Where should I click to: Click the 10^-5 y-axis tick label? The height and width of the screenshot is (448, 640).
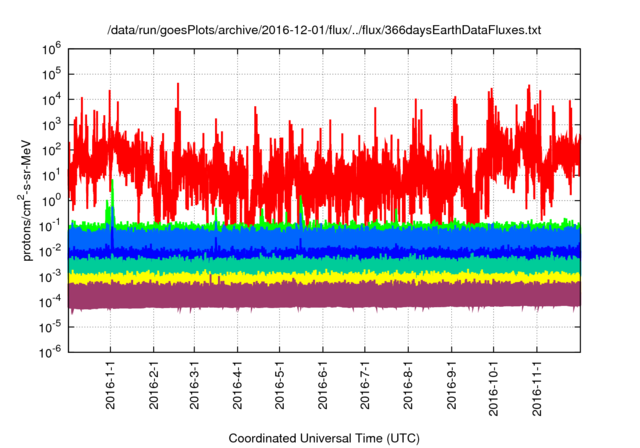coord(50,327)
